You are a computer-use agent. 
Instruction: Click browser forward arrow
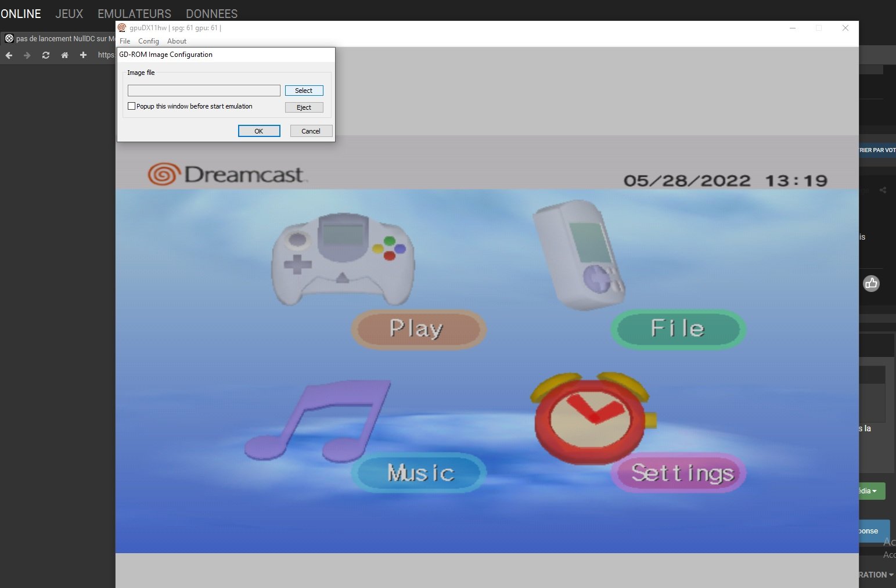coord(27,55)
